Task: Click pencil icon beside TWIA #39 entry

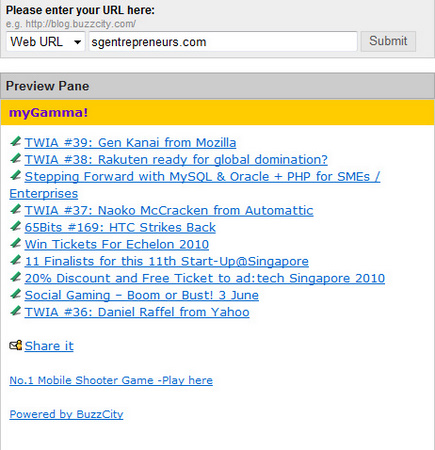Action: tap(15, 141)
